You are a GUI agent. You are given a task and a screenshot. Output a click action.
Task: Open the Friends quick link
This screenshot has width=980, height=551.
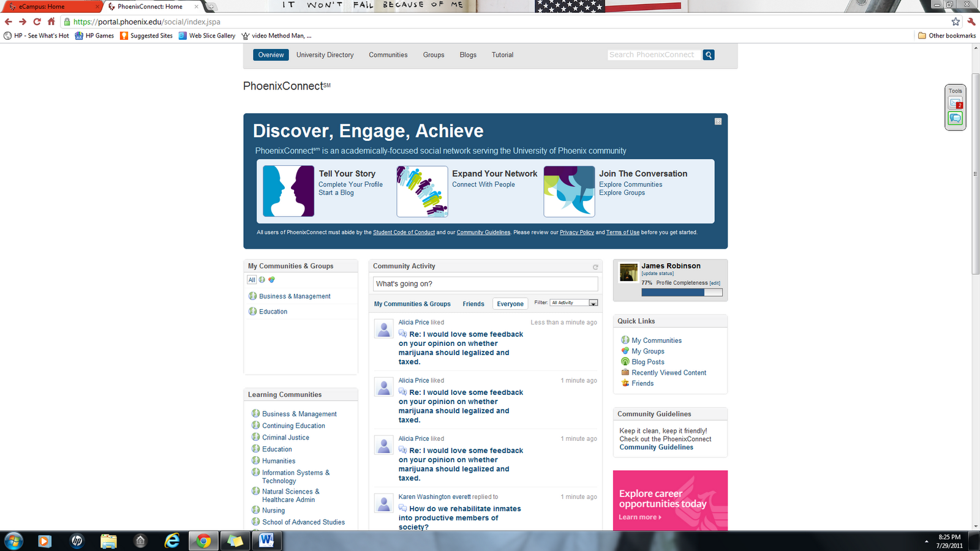point(643,383)
